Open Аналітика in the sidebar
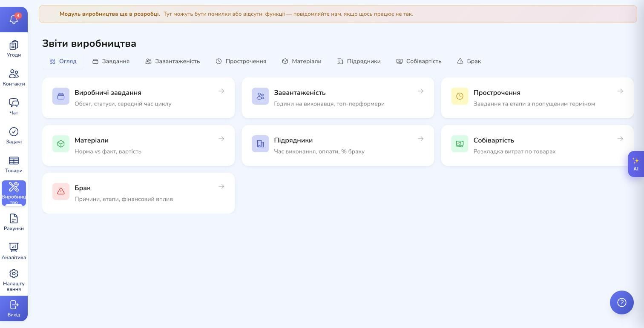The image size is (644, 328). point(14,251)
